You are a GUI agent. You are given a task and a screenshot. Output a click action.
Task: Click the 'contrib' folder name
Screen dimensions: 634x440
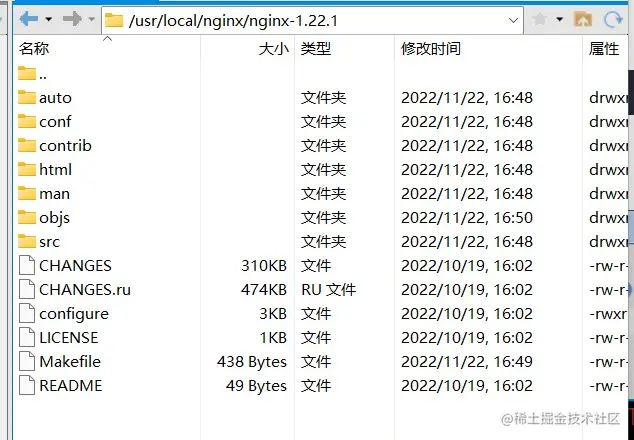(66, 146)
